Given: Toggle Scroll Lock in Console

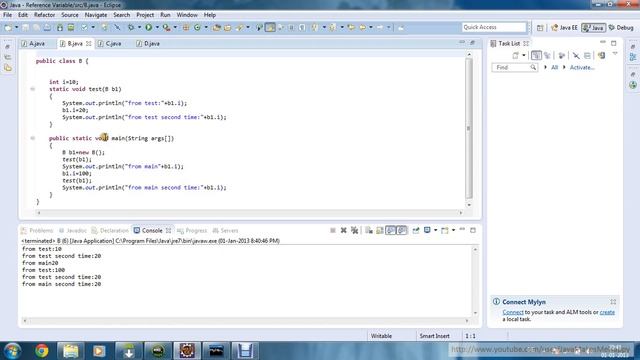Looking at the screenshot, I should click(x=380, y=231).
